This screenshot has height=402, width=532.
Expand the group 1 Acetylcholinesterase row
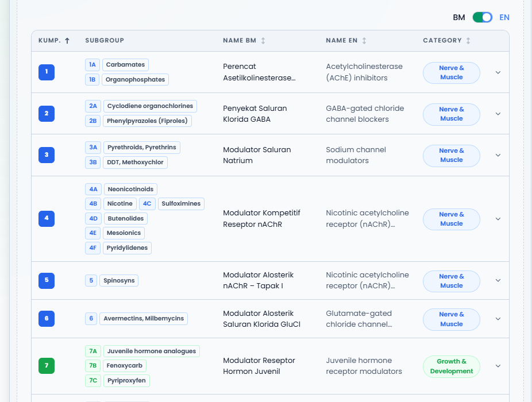pos(498,72)
